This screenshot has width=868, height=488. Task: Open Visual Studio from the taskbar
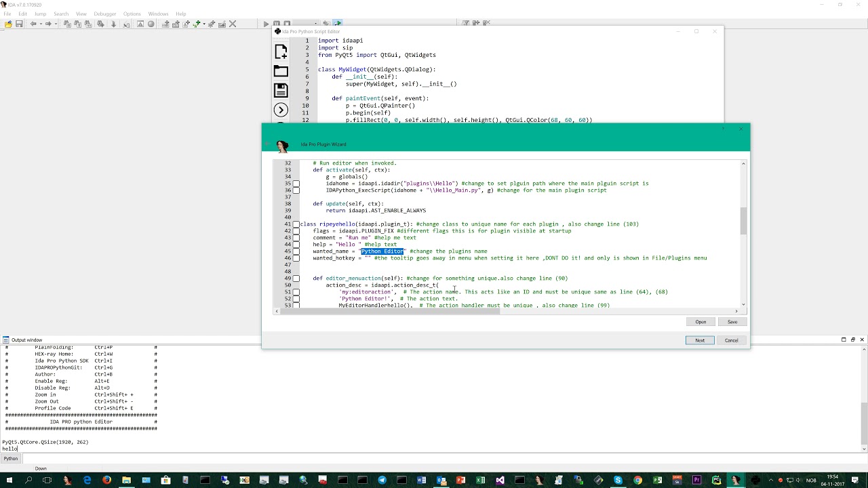point(500,480)
